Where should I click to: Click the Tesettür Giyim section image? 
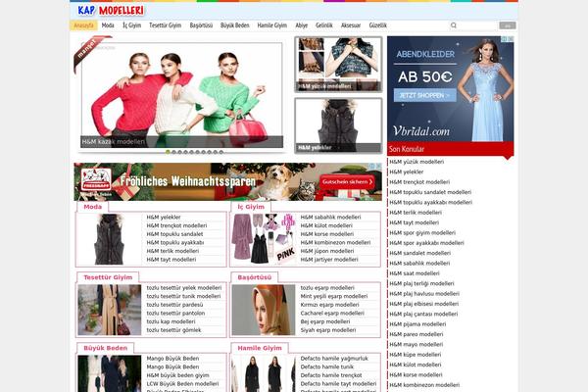coord(109,310)
